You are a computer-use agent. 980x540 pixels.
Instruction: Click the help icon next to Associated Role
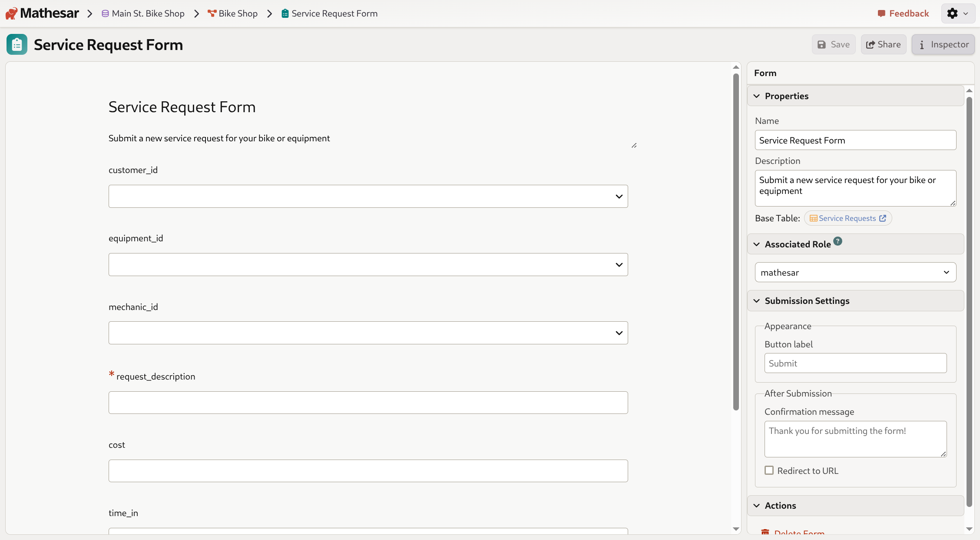click(x=838, y=241)
